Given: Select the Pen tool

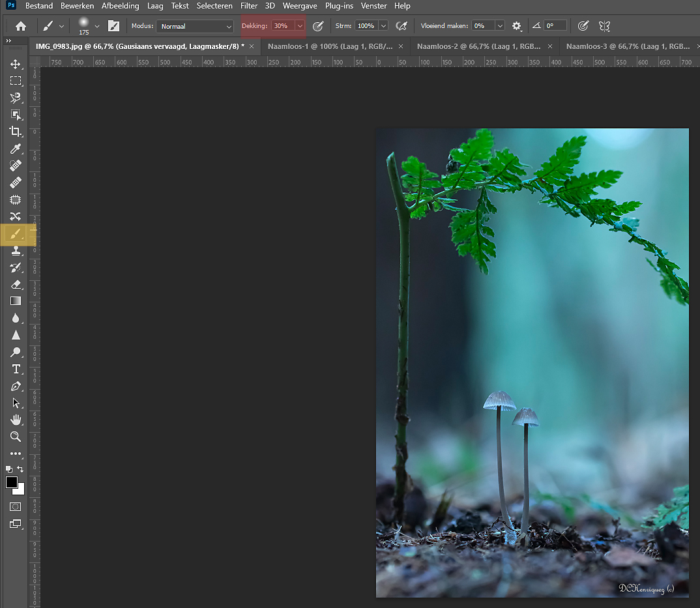Looking at the screenshot, I should [16, 386].
